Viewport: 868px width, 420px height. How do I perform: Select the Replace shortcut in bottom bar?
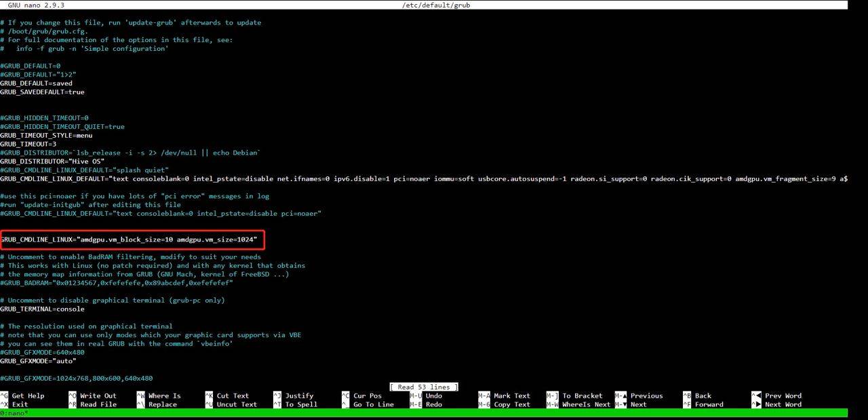[x=162, y=404]
